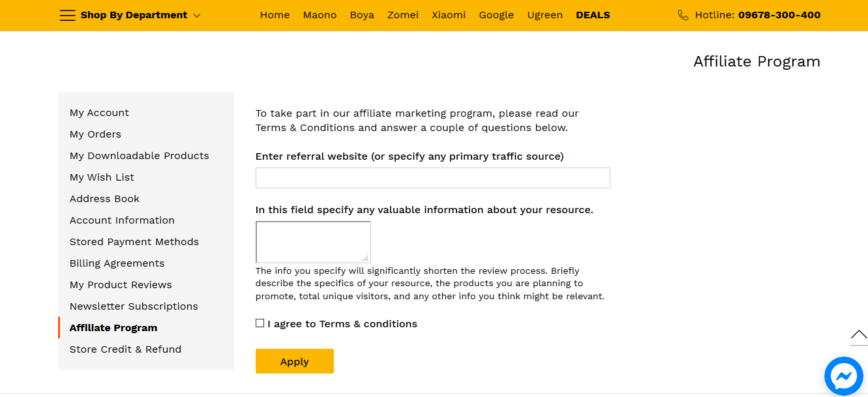
Task: Go to My Wish List
Action: (x=102, y=177)
